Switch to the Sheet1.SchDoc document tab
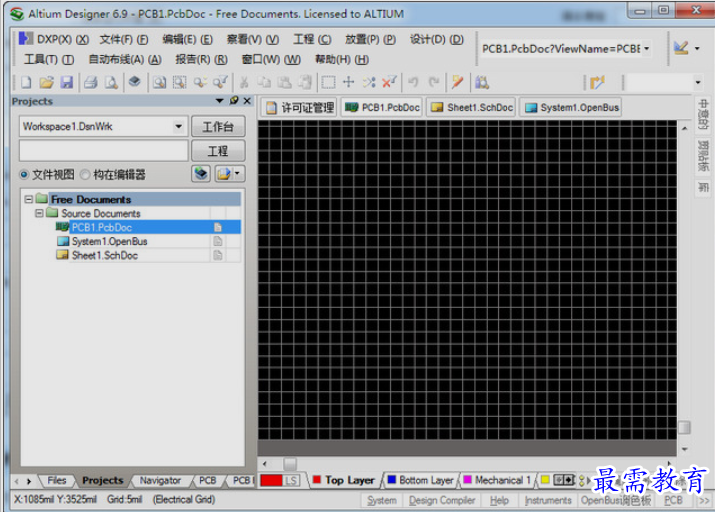715x512 pixels. point(471,107)
